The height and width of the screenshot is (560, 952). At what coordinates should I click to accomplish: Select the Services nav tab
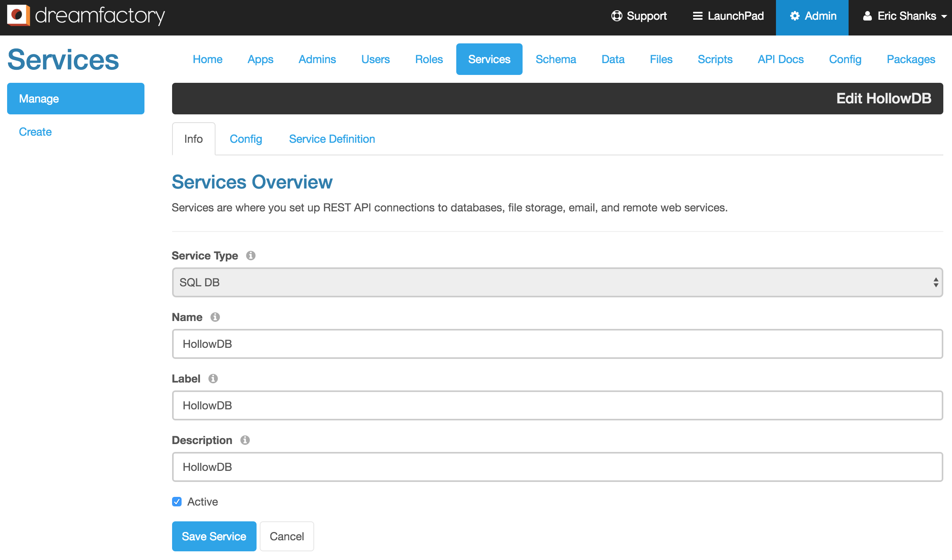489,59
